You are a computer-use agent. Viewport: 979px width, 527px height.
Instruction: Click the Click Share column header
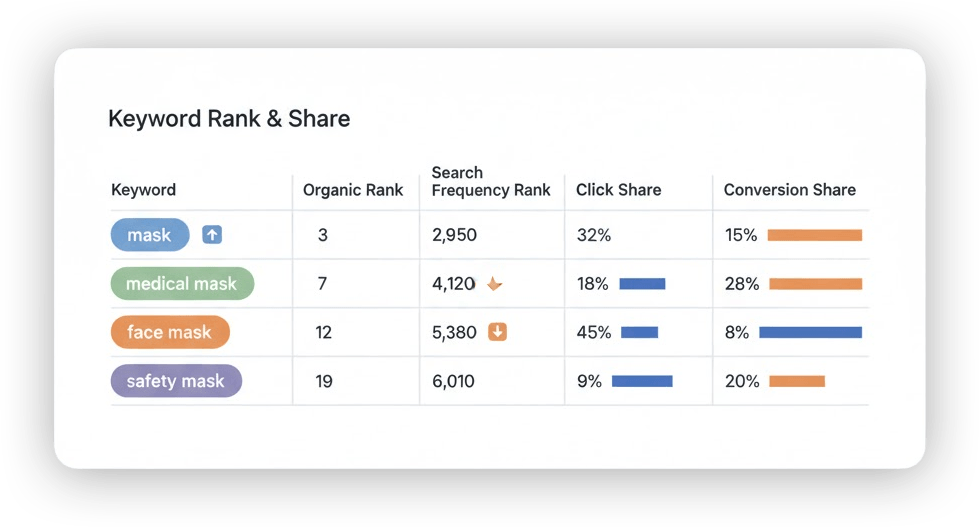[x=618, y=190]
